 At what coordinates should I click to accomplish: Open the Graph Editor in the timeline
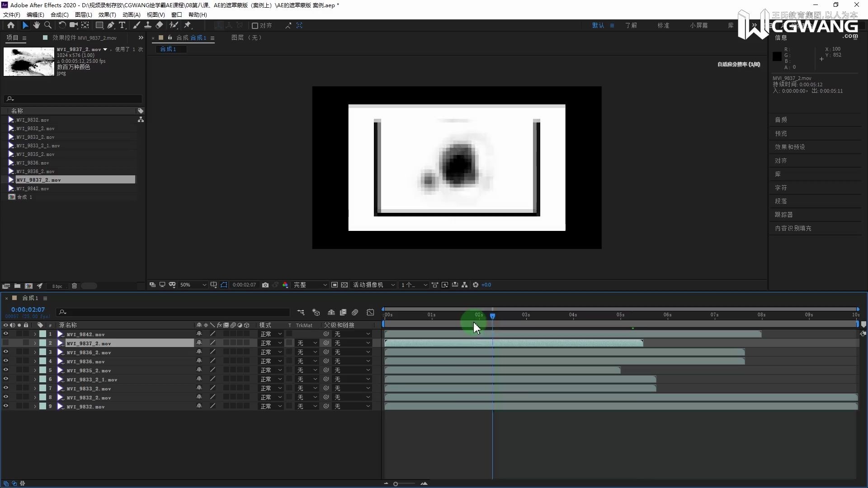coord(370,312)
